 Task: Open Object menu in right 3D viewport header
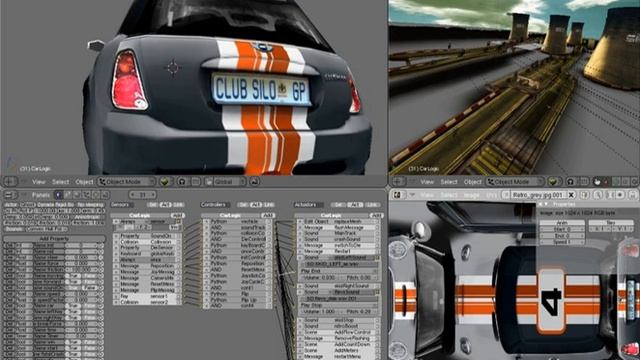point(473,182)
